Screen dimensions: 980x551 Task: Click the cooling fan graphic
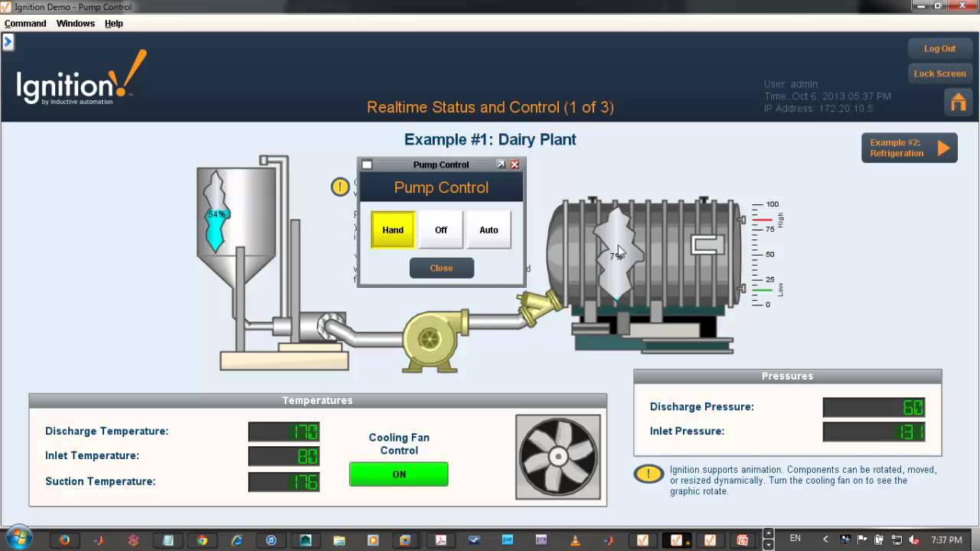coord(558,457)
